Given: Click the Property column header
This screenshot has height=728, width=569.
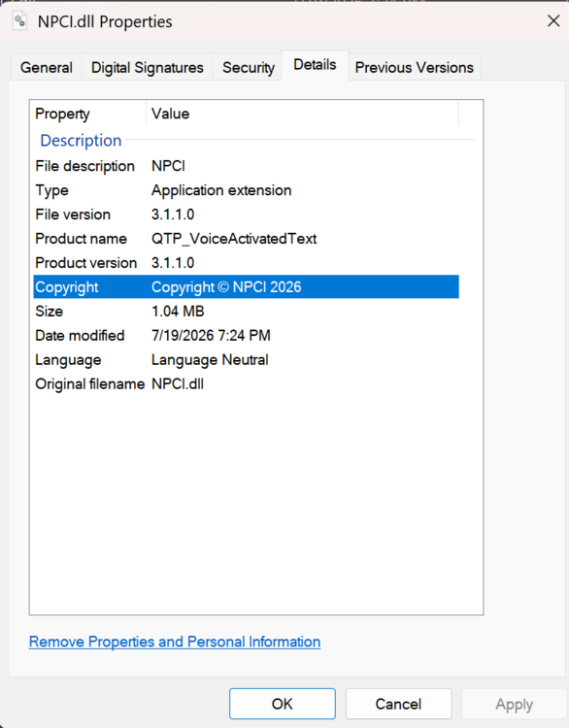Looking at the screenshot, I should (88, 114).
